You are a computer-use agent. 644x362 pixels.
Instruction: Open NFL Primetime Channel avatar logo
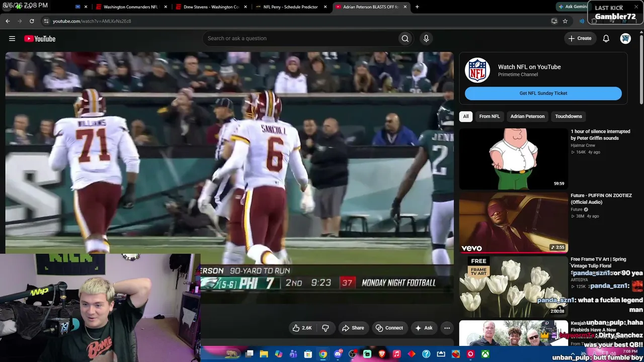tap(477, 70)
